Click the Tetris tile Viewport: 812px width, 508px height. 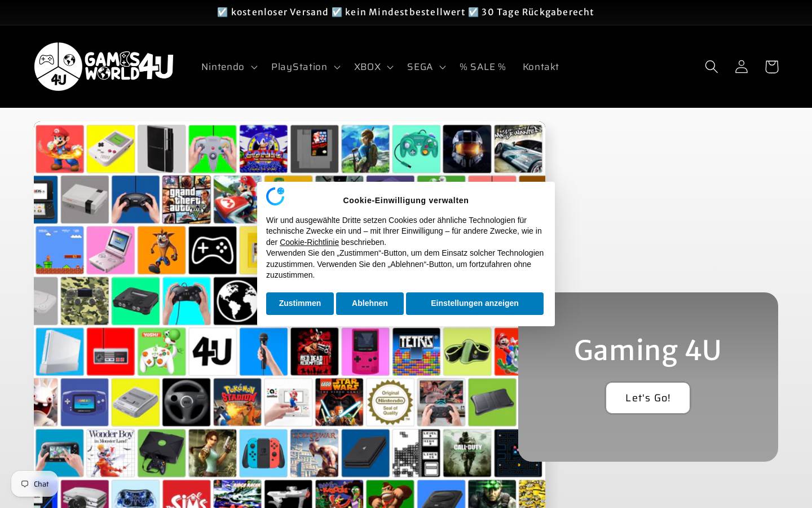(x=416, y=352)
